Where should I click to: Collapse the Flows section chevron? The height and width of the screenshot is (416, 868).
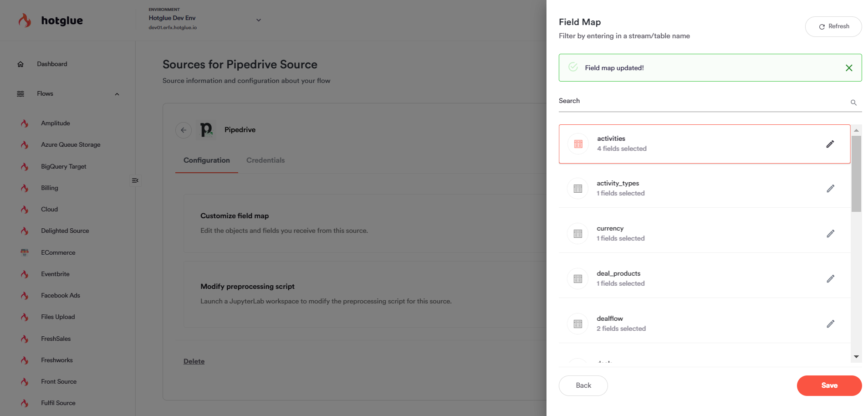coord(117,94)
